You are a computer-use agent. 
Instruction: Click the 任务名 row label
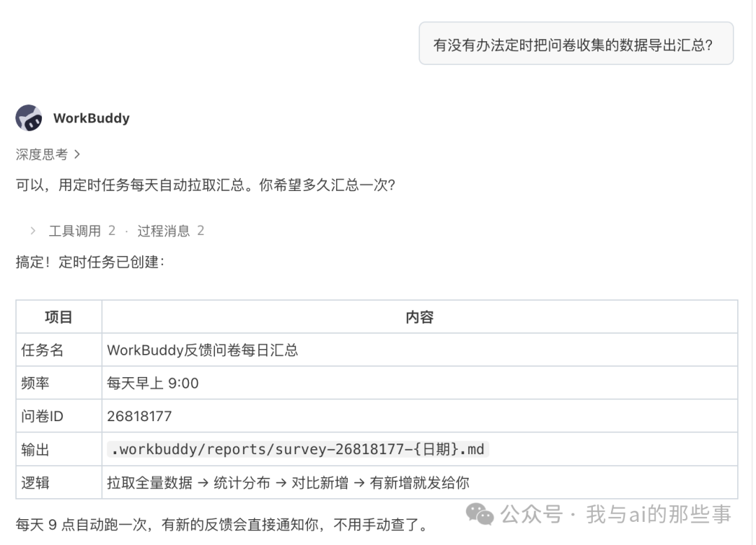pos(43,350)
